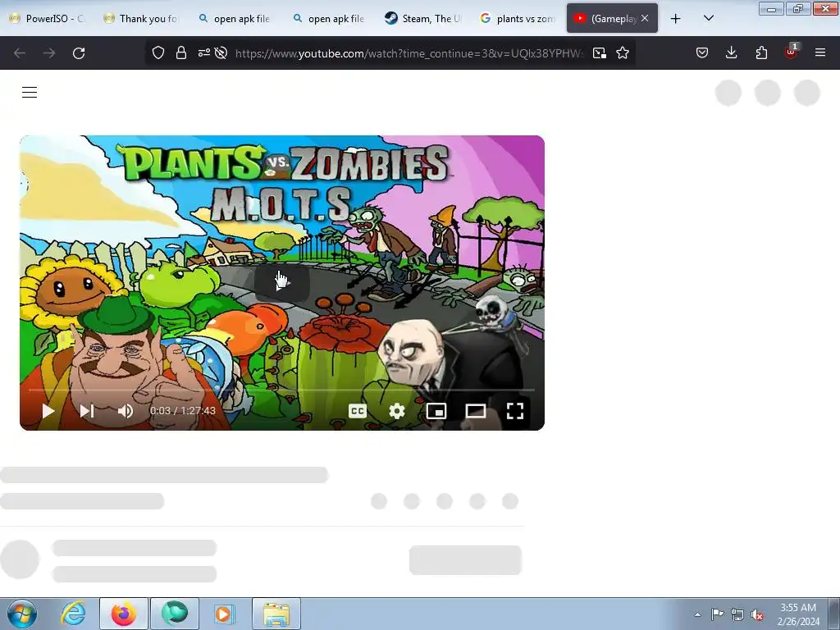The image size is (840, 630).
Task: Switch to Steam tab
Action: pos(424,18)
